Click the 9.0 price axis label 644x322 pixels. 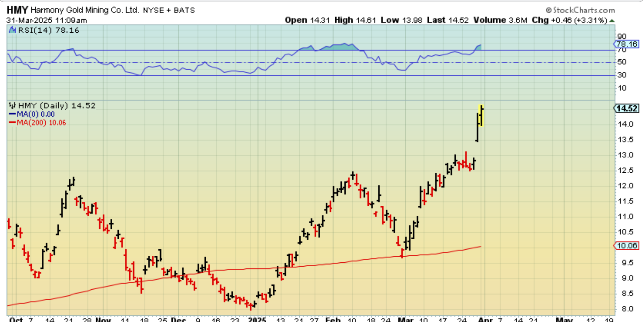(x=627, y=278)
